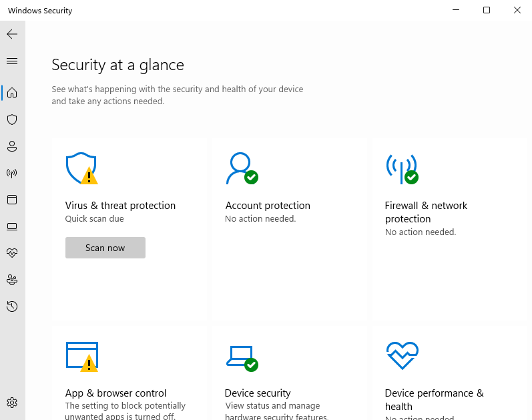Open the Device security tile

[290, 373]
